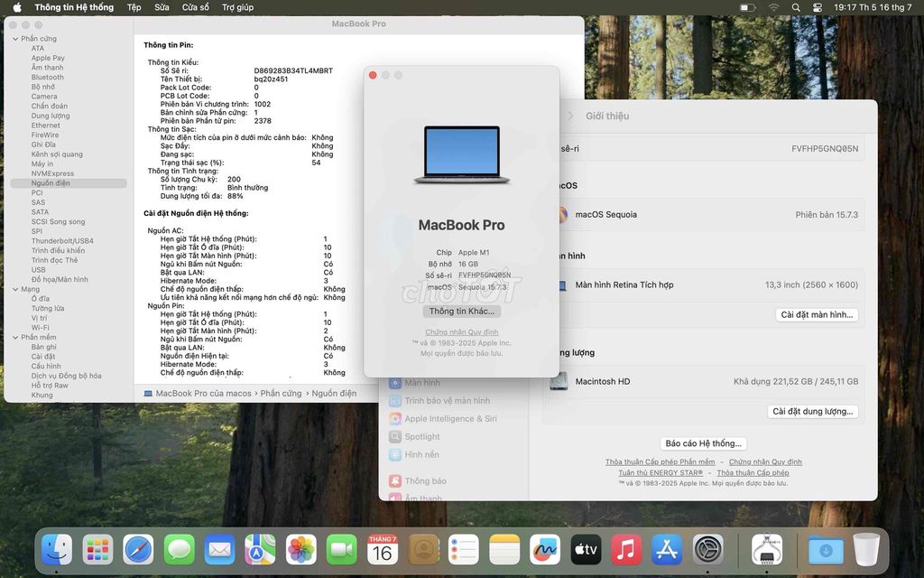The image size is (924, 578).
Task: Open Chứng nhận Quy định link in About window
Action: (x=461, y=332)
